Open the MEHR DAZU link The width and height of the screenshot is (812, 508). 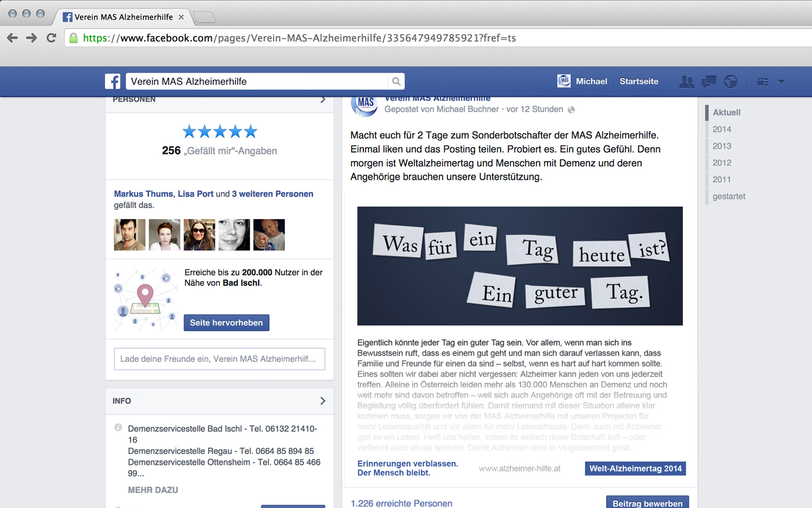tap(153, 490)
